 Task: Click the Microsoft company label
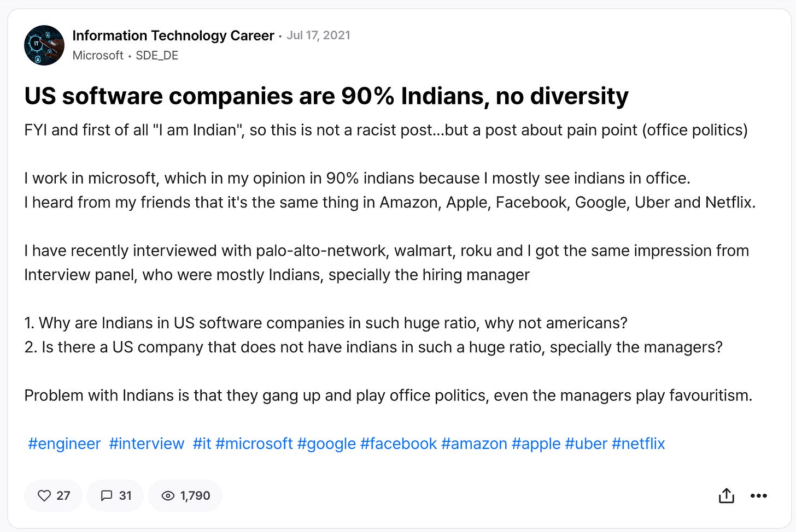coord(97,55)
